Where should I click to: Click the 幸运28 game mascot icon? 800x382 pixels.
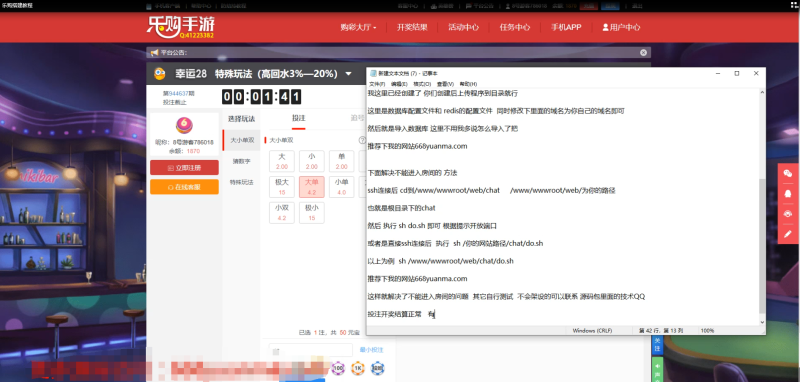(160, 74)
